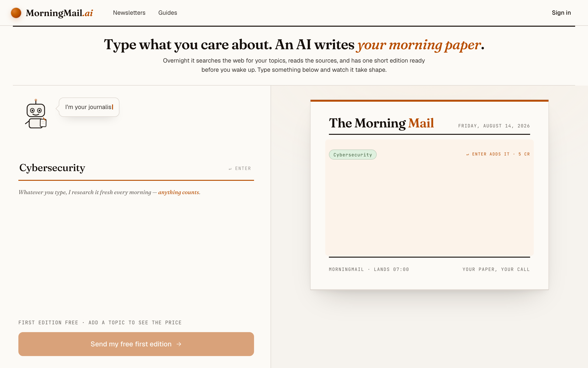Click the date "FRIDAY, AUGUST 14, 2026"
This screenshot has width=588, height=368.
tap(494, 126)
